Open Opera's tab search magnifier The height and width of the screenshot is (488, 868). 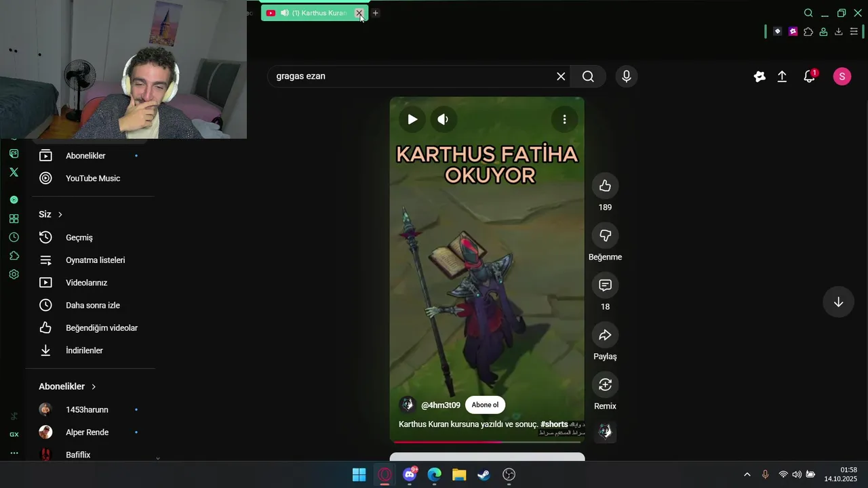(x=808, y=13)
